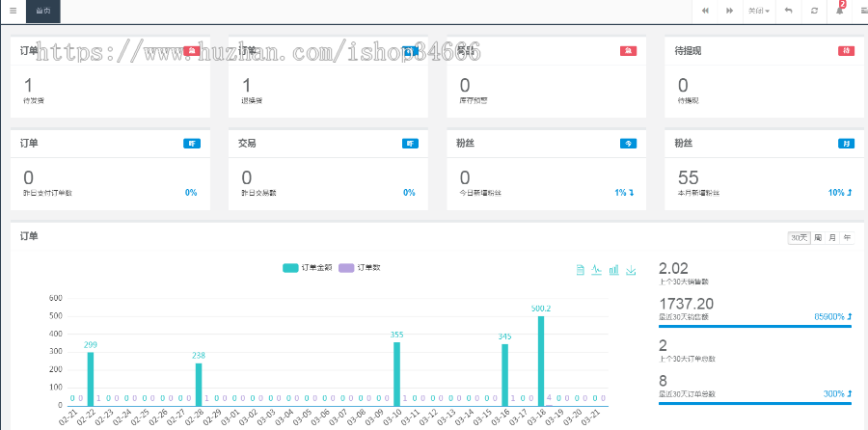Click the progress bar under 最近30天销售额

click(755, 327)
